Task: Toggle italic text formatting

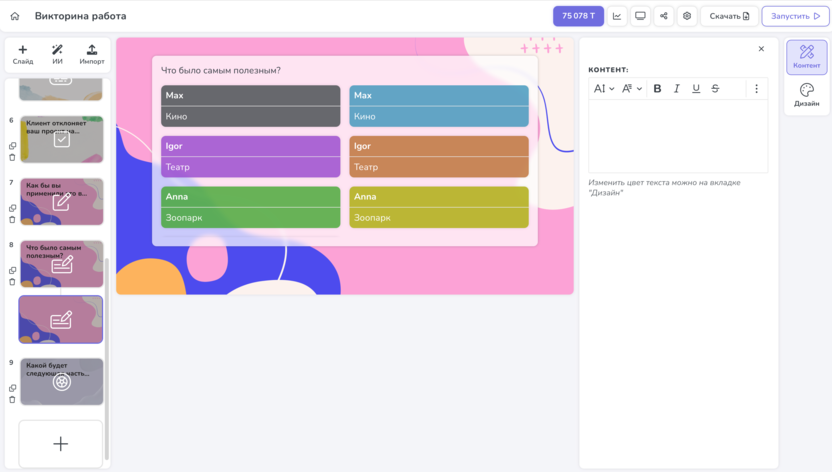Action: click(x=676, y=89)
